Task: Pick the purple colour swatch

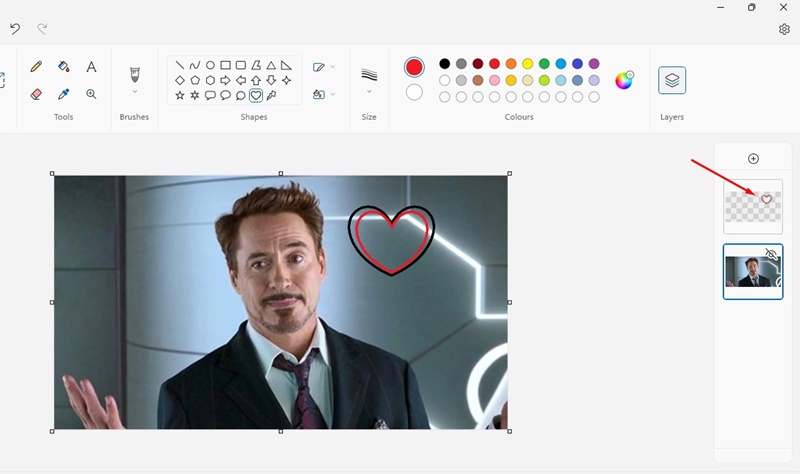Action: 594,64
